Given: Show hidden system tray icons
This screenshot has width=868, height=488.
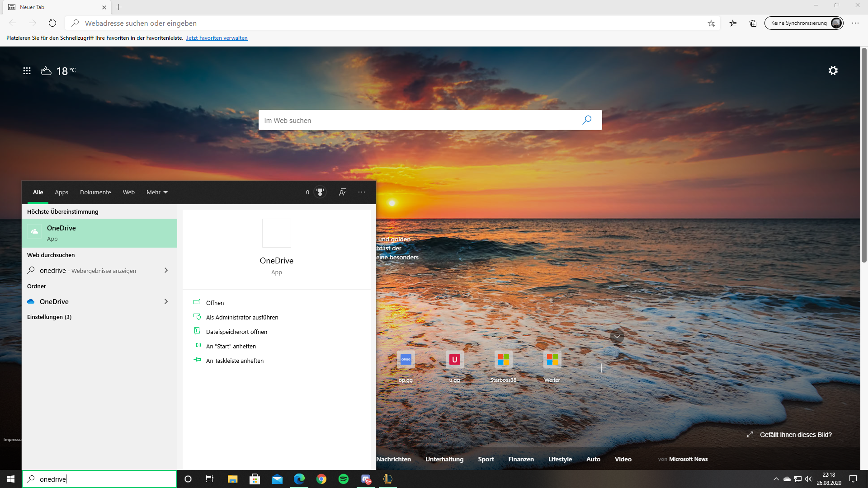Looking at the screenshot, I should 776,479.
